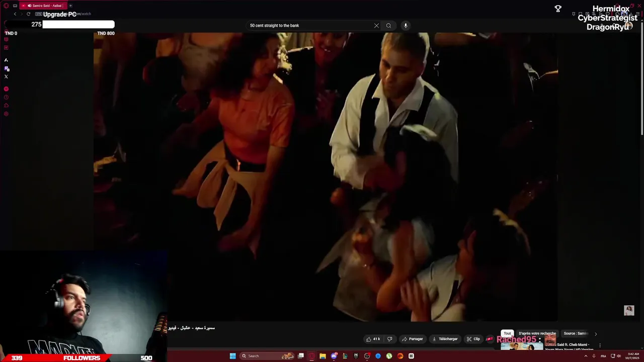The image size is (644, 362).
Task: Toggle the VPN badge in address bar
Action: pos(38,14)
